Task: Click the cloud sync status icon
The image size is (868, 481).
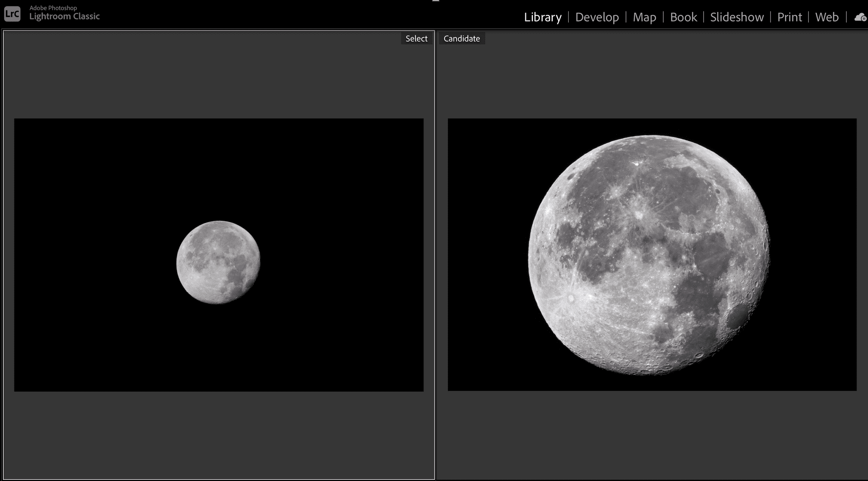Action: point(860,17)
